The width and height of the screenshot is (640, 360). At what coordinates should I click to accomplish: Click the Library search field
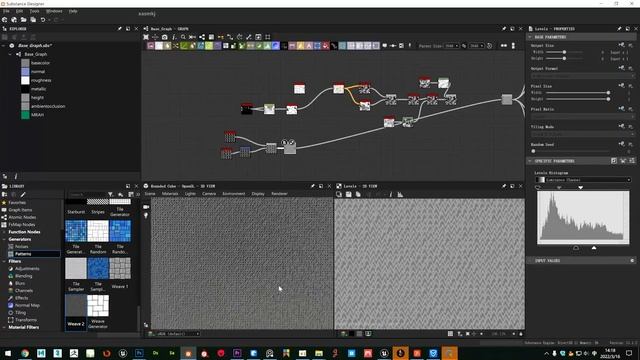pos(86,195)
